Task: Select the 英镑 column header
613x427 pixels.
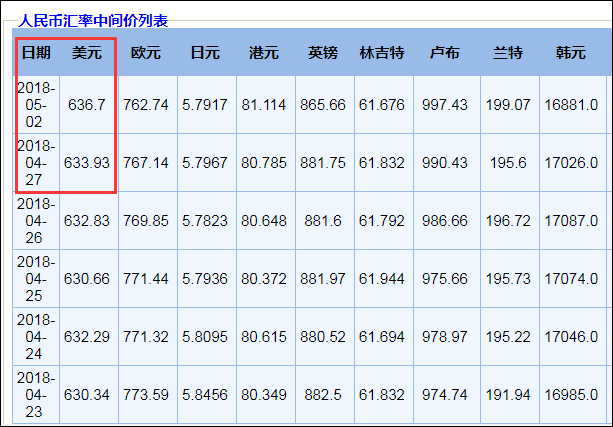Action: click(x=323, y=52)
